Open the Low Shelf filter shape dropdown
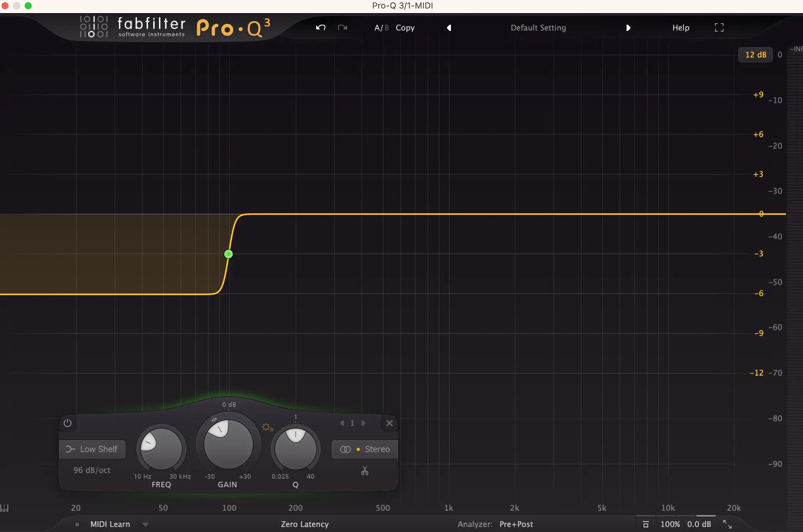The image size is (803, 532). click(x=92, y=449)
